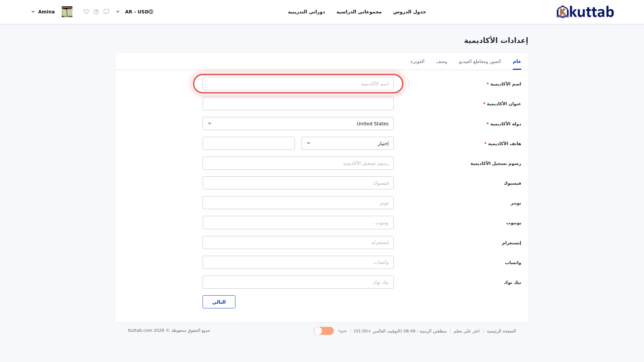Click the Kuttab logo

click(585, 12)
